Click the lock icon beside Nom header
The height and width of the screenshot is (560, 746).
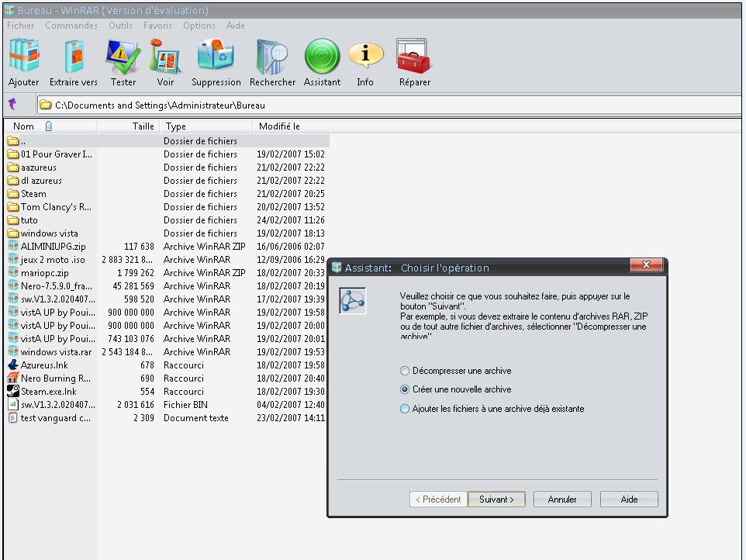click(x=49, y=126)
